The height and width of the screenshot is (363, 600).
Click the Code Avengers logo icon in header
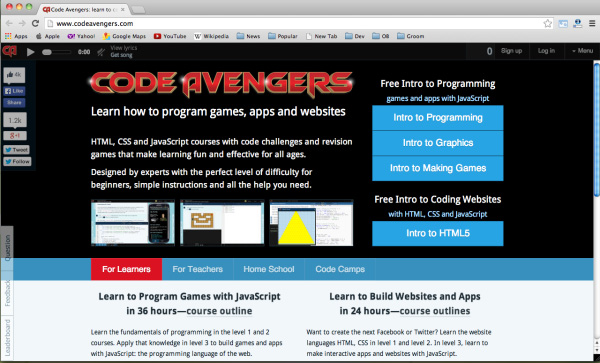pyautogui.click(x=10, y=50)
